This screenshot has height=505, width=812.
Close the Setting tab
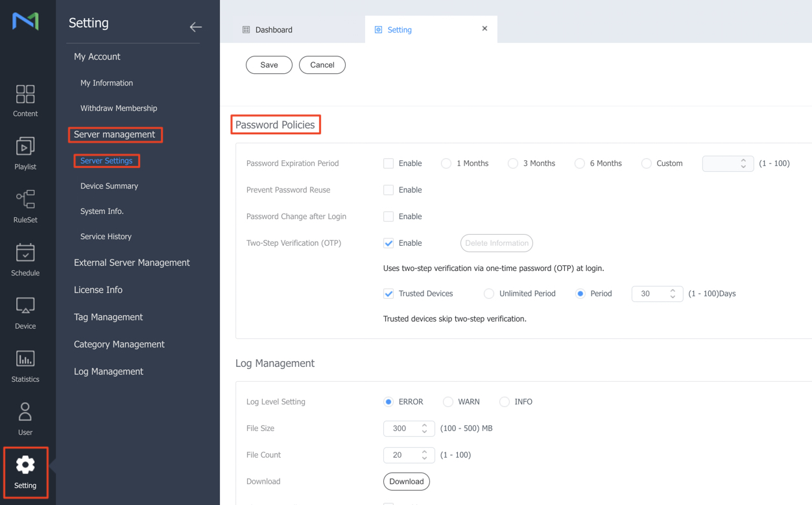(x=484, y=29)
